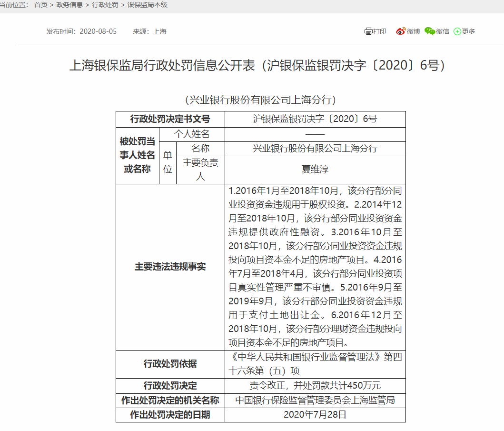
Task: Click the 单位 cell
Action: pos(168,162)
